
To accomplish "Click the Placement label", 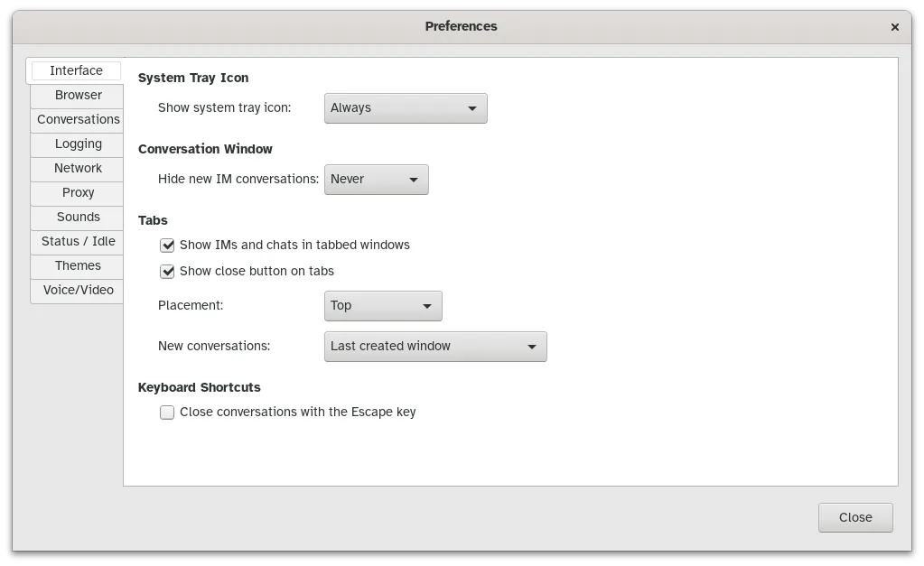I will (191, 305).
